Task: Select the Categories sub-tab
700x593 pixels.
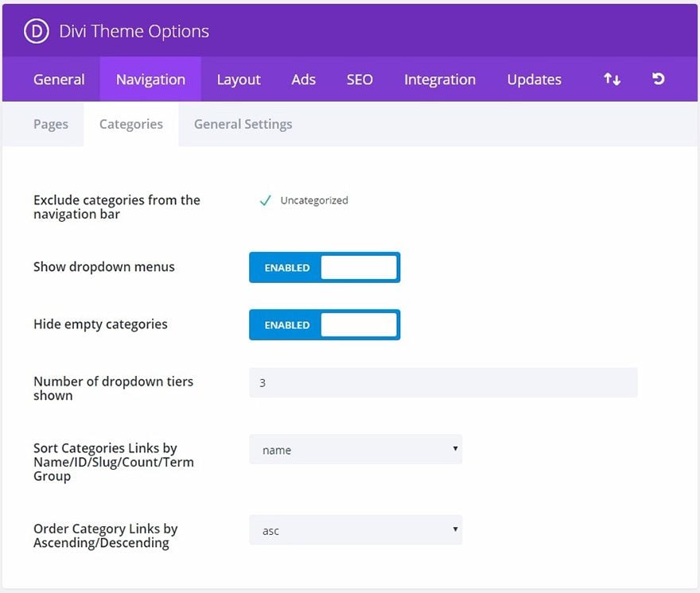Action: point(130,124)
